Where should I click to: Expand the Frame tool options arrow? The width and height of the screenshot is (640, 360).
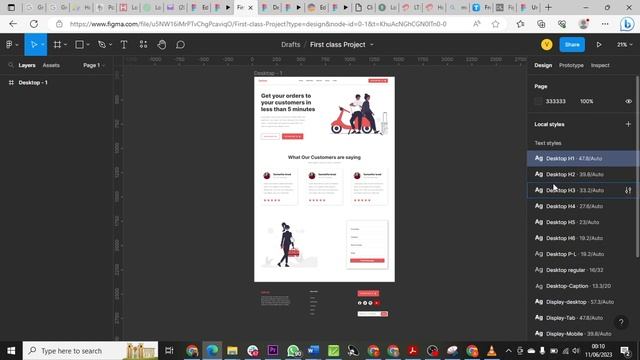coord(65,45)
